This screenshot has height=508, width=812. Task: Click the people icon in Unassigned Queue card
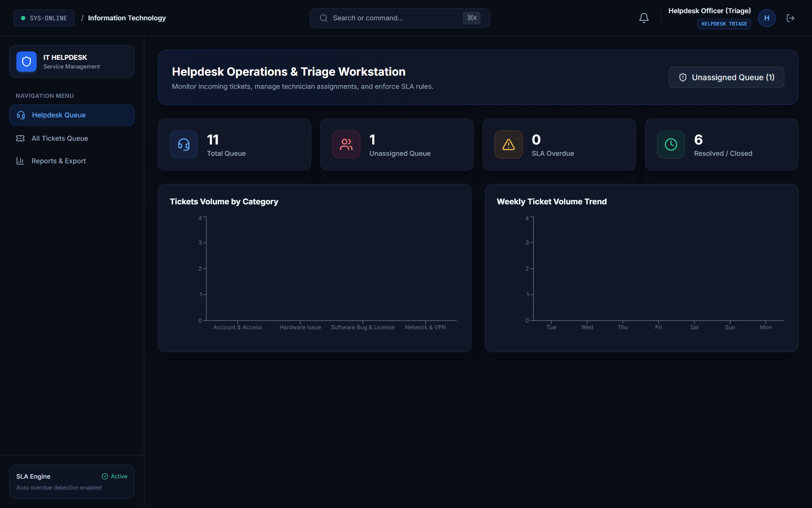346,144
